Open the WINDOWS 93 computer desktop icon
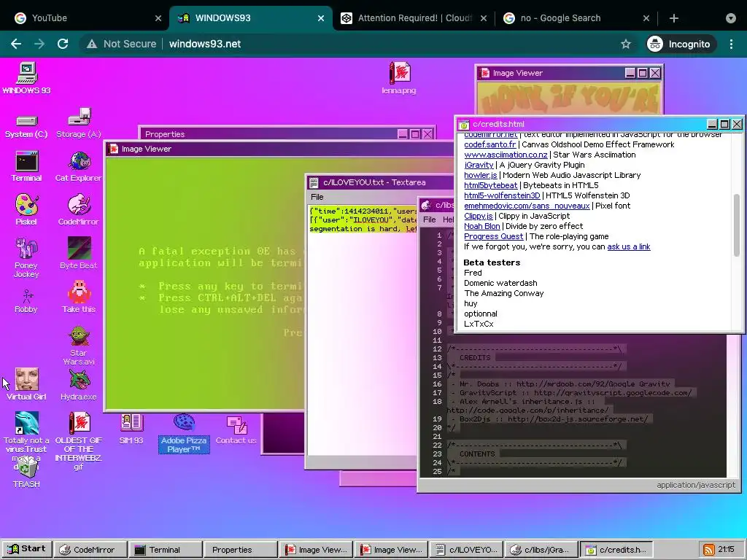The image size is (747, 560). (27, 78)
